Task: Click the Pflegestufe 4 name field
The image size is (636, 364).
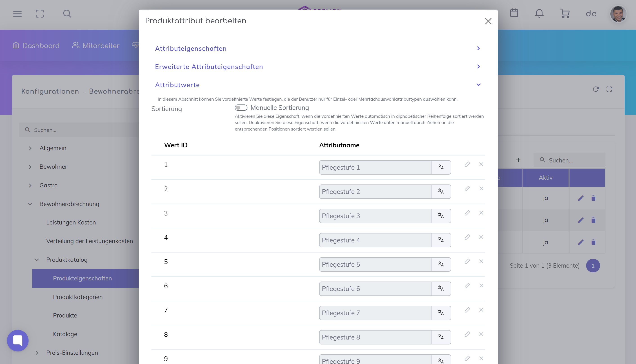Action: pyautogui.click(x=375, y=240)
